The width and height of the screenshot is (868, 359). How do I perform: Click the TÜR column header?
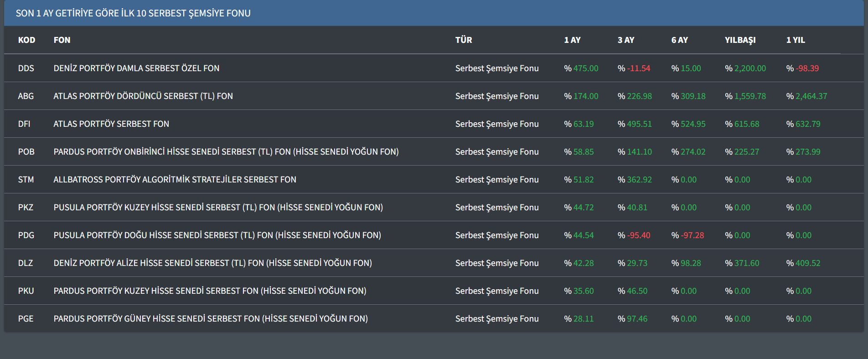(x=463, y=40)
